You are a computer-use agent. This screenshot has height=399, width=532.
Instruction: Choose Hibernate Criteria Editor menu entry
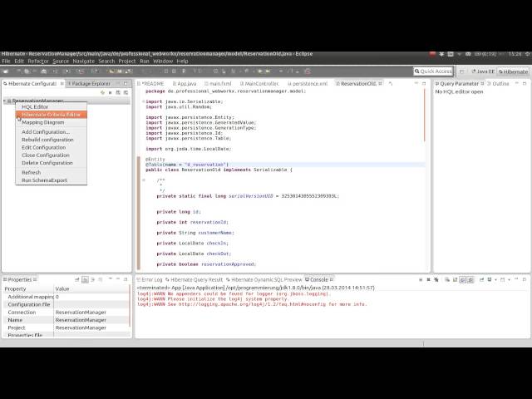point(52,115)
